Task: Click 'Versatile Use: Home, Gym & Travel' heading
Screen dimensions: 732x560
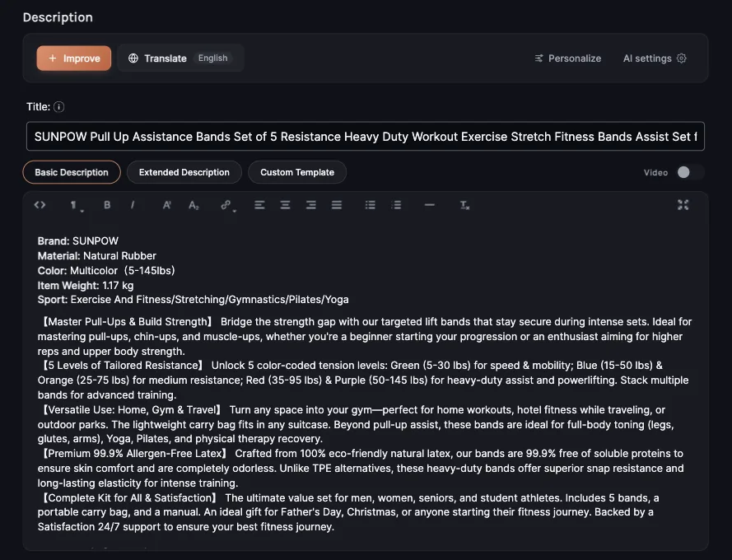Action: (x=132, y=410)
